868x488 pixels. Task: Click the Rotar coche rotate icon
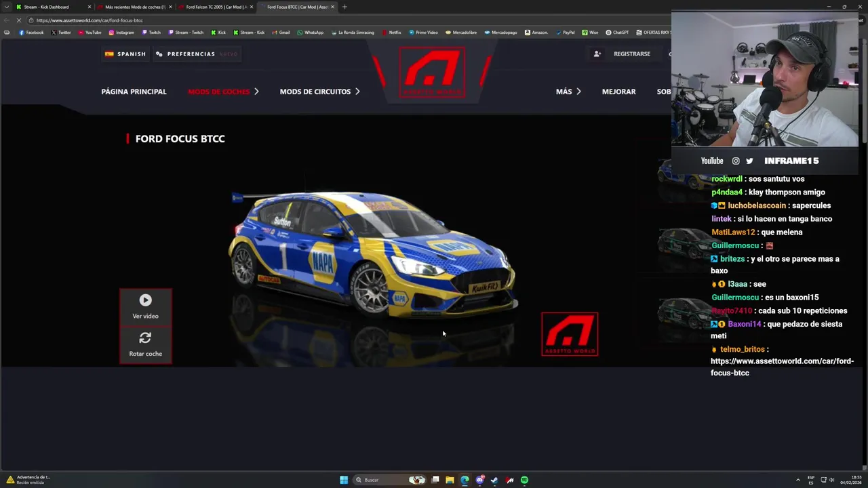tap(145, 338)
